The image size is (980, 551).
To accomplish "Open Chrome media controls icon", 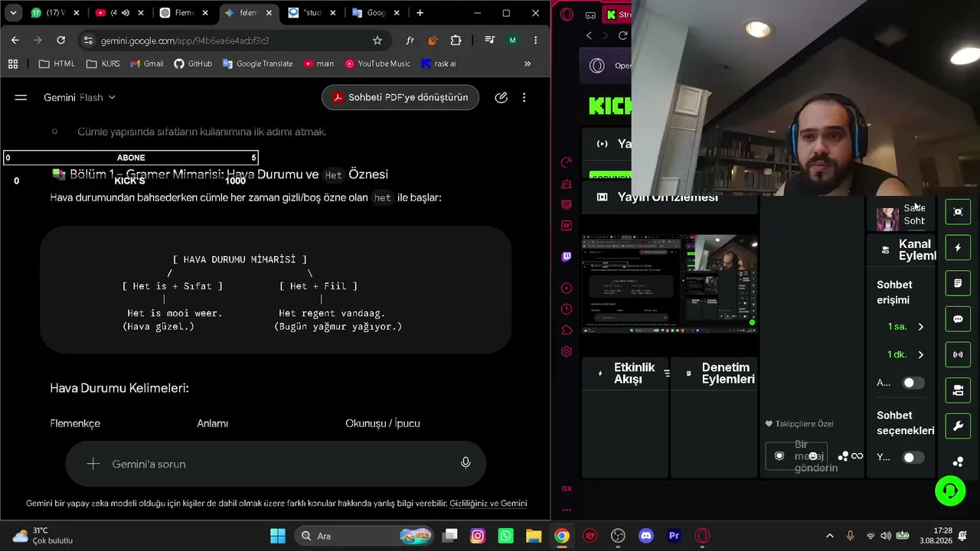I will coord(489,41).
